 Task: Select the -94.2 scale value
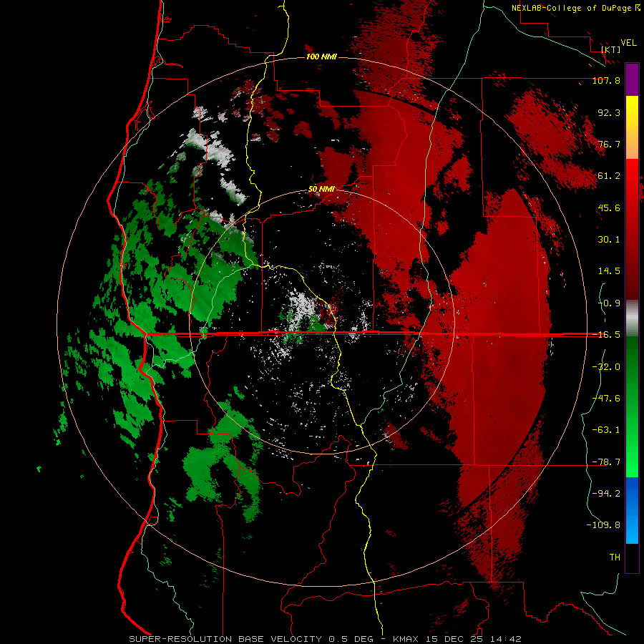606,493
